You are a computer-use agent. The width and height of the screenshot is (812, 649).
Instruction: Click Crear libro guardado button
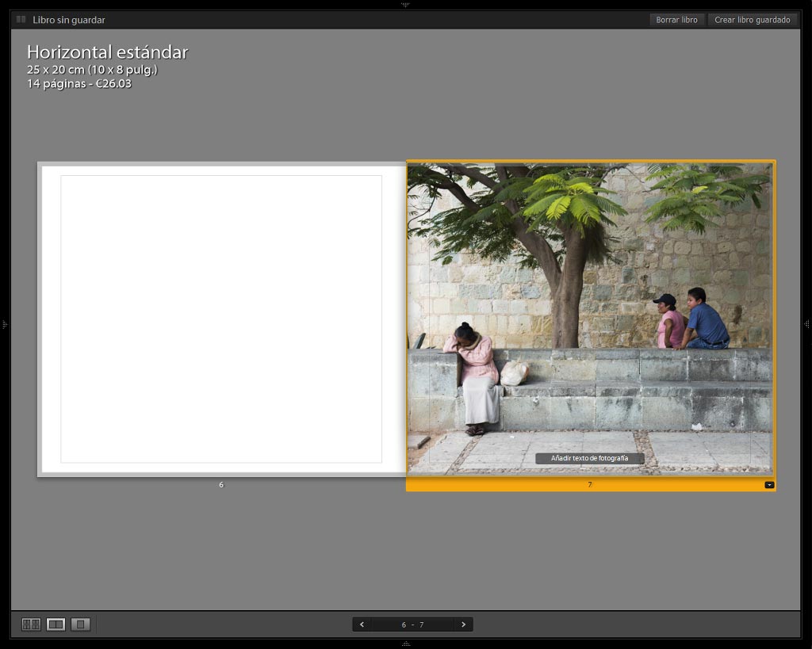coord(753,20)
